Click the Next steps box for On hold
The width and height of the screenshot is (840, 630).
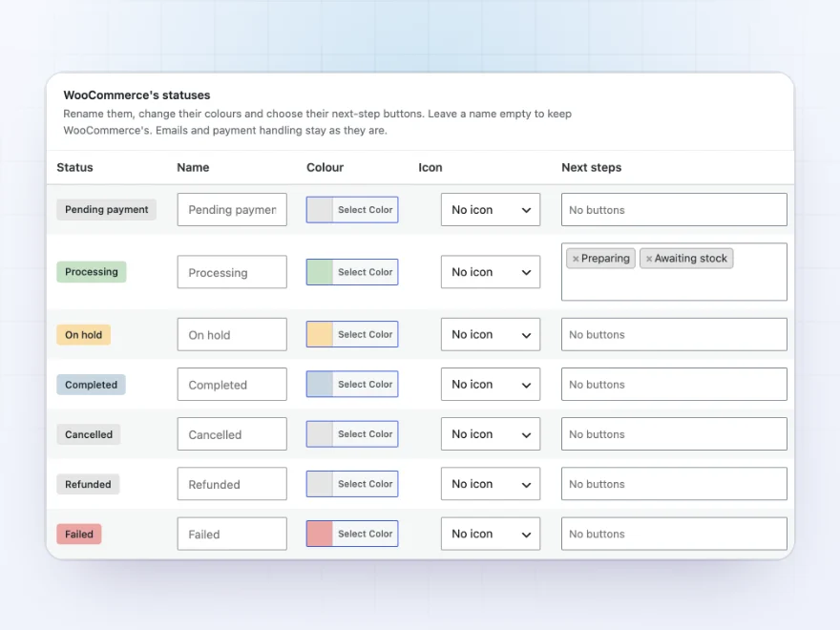point(674,334)
